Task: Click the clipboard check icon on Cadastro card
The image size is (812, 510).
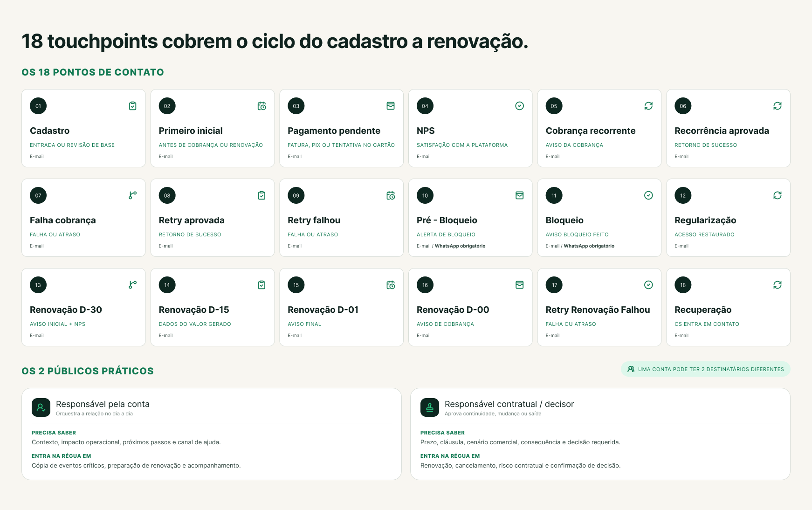Action: pos(133,106)
